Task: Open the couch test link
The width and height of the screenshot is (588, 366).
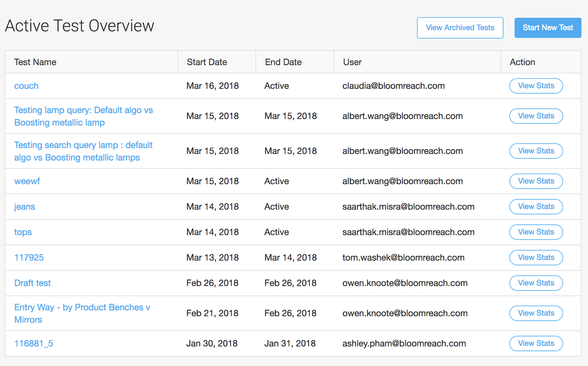Action: click(x=26, y=86)
